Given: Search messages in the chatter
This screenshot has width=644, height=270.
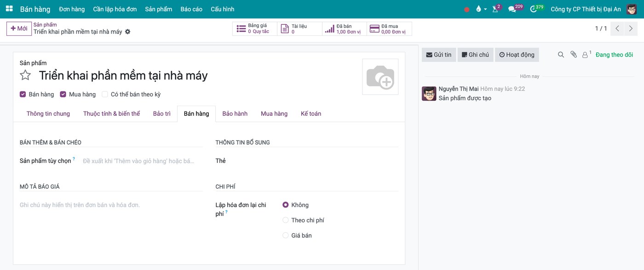Looking at the screenshot, I should (x=561, y=55).
